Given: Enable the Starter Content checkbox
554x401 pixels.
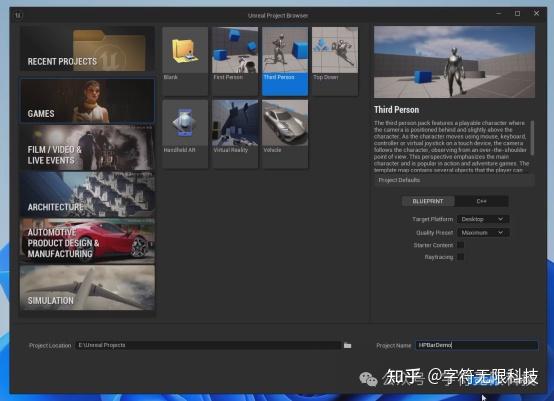Looking at the screenshot, I should (x=461, y=245).
